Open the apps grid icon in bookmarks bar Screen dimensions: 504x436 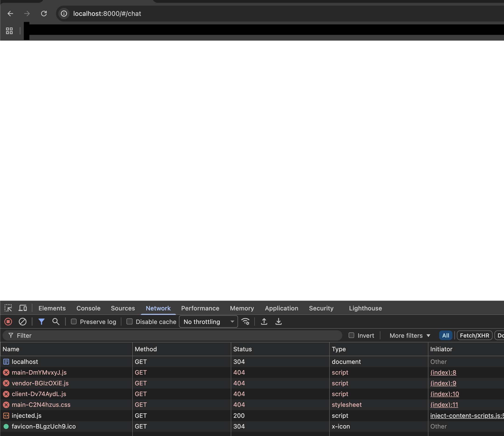(9, 31)
